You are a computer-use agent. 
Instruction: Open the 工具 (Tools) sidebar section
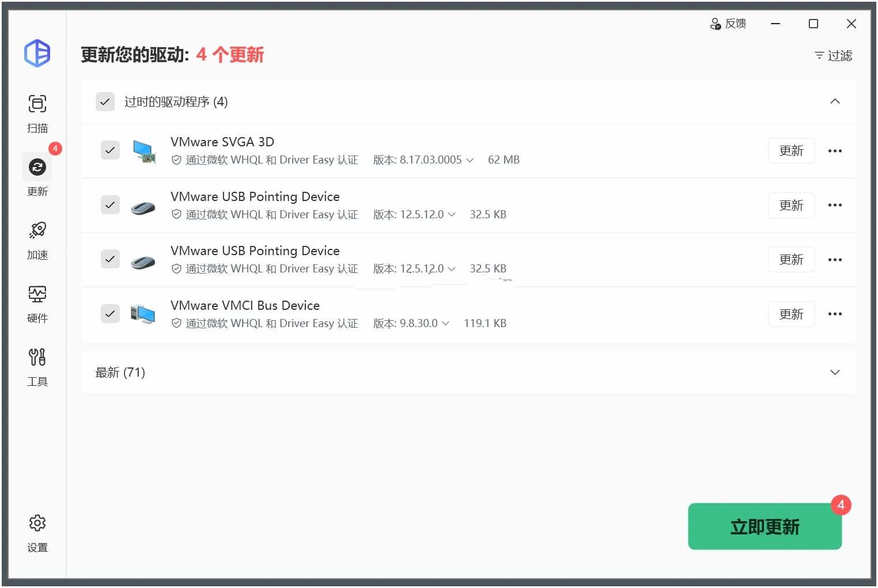pyautogui.click(x=37, y=367)
